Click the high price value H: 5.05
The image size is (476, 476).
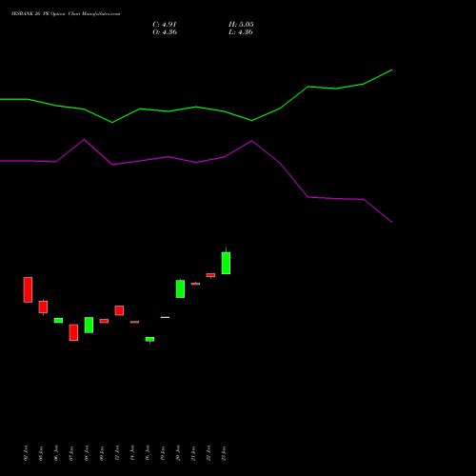click(241, 25)
